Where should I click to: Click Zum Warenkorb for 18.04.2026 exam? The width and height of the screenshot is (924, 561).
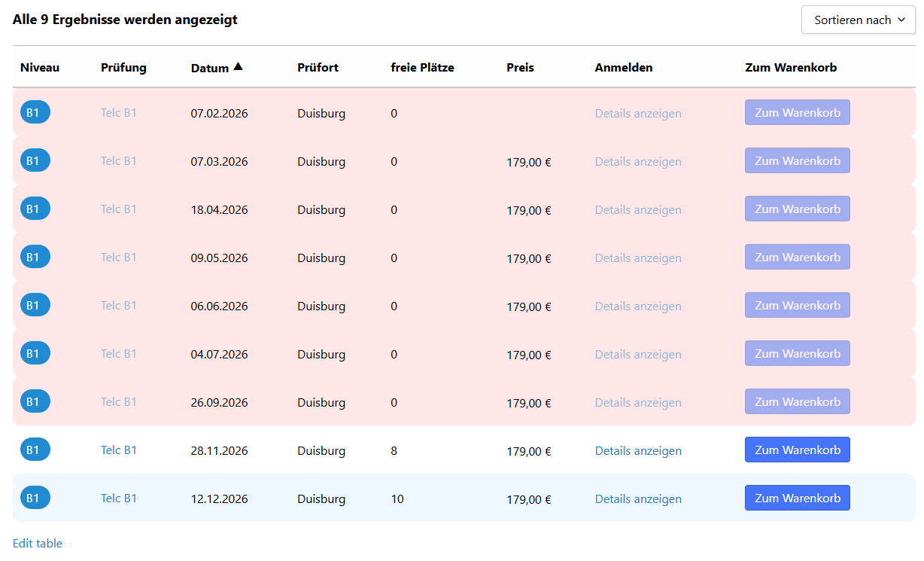(797, 209)
